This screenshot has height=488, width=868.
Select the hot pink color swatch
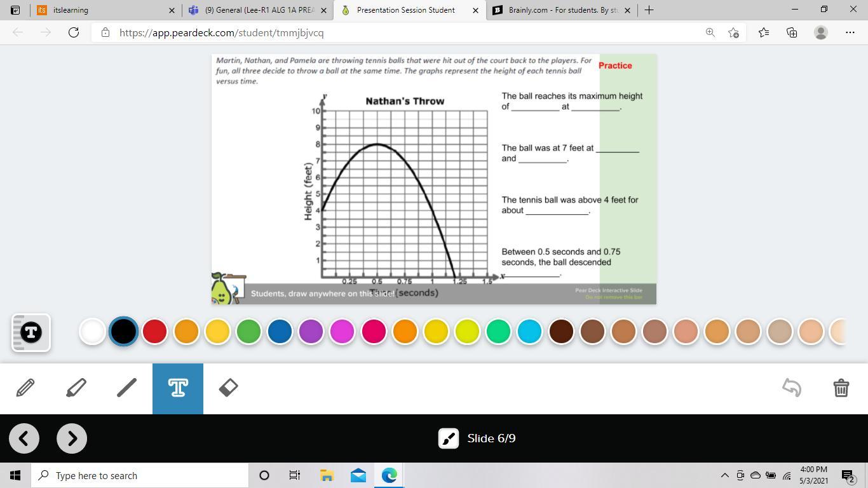(x=374, y=331)
